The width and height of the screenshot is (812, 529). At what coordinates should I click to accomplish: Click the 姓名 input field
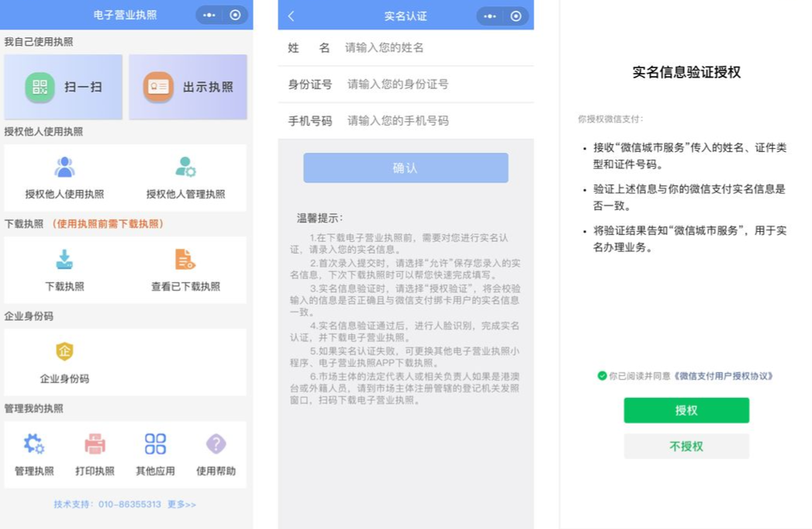406,47
